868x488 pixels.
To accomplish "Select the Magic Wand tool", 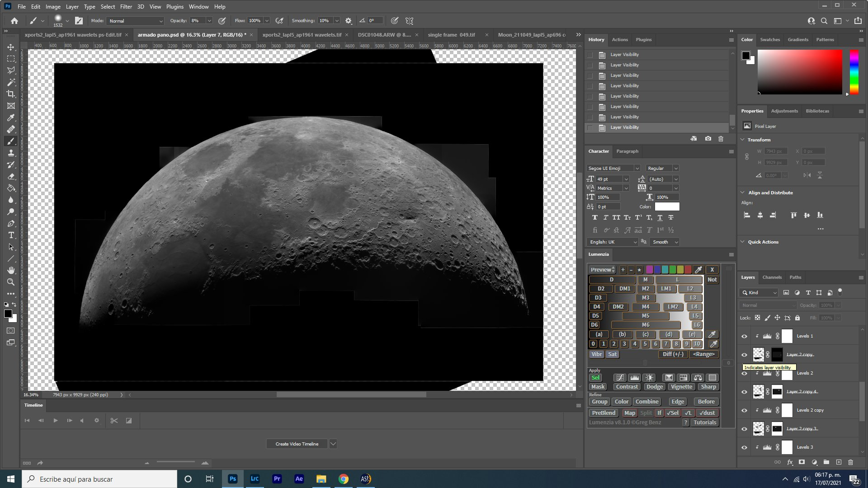I will click(11, 82).
